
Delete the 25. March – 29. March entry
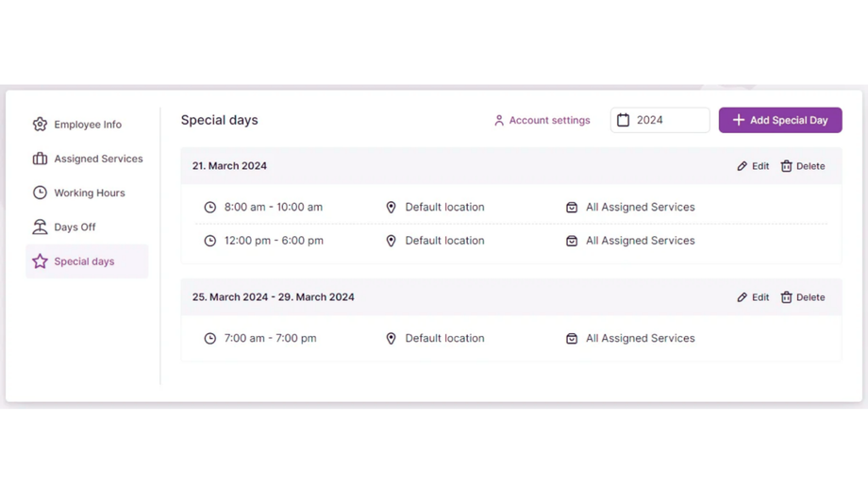[x=803, y=297]
